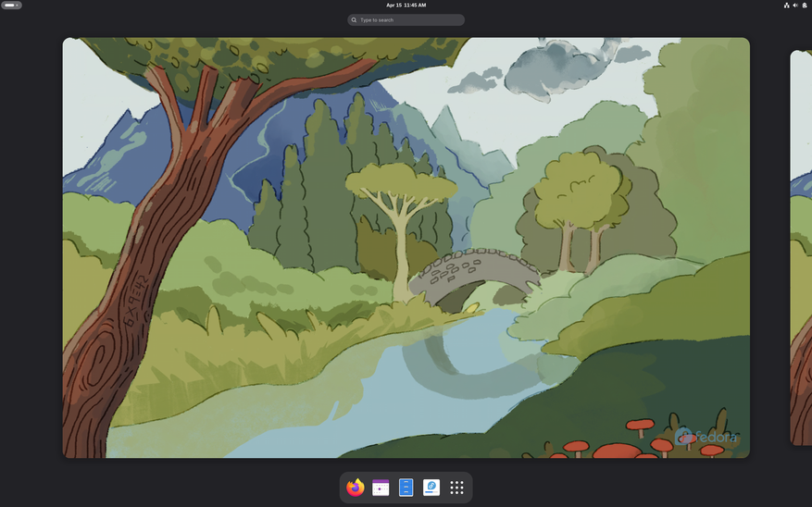Launch Firefox from the dock

click(356, 488)
